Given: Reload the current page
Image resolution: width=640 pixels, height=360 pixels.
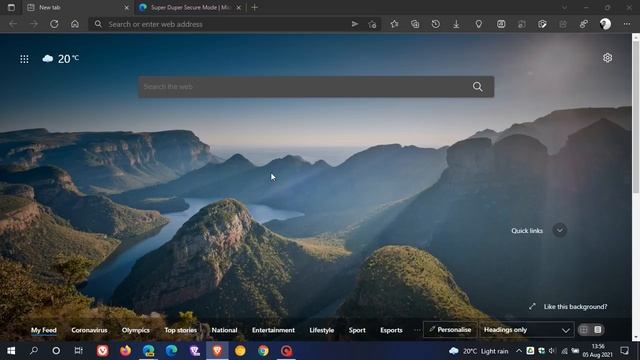Looking at the screenshot, I should pyautogui.click(x=54, y=24).
